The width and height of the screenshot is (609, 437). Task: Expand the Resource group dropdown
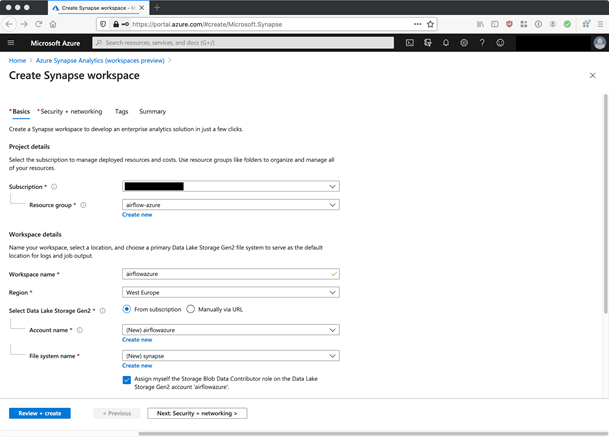pyautogui.click(x=230, y=205)
